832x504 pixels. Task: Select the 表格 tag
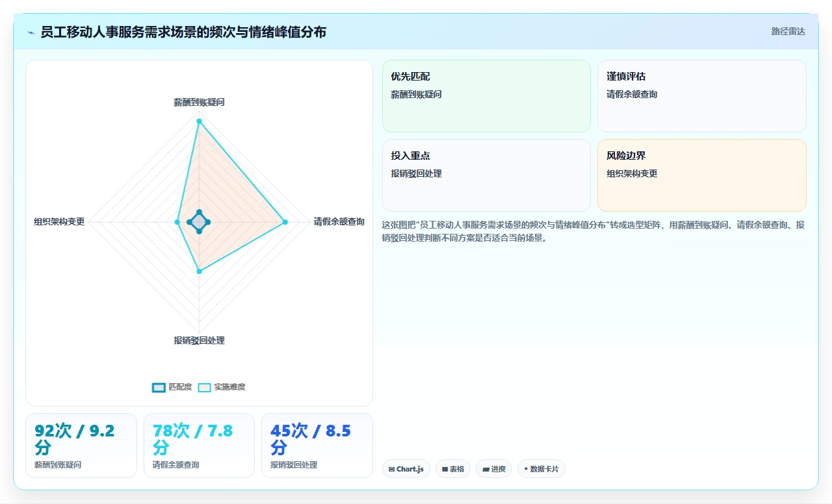point(453,469)
